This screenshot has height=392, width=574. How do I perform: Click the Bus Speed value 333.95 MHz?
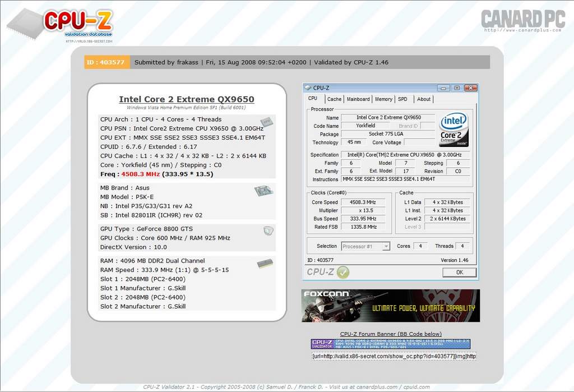click(363, 219)
